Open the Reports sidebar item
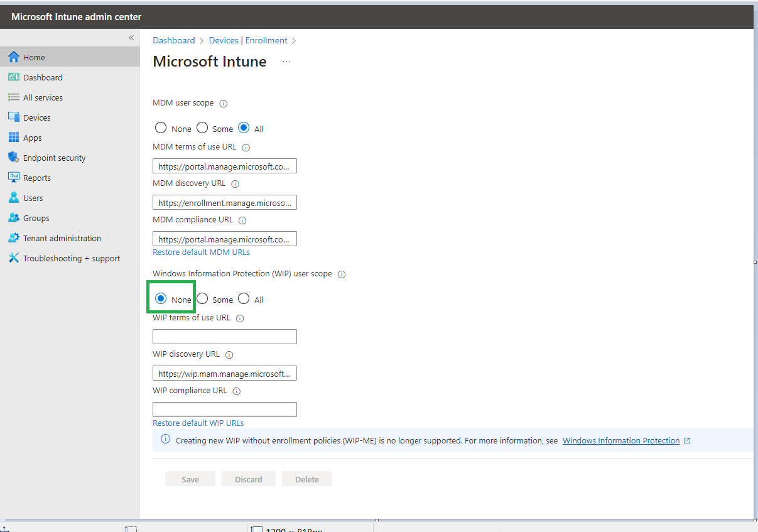The height and width of the screenshot is (532, 758). pyautogui.click(x=70, y=178)
